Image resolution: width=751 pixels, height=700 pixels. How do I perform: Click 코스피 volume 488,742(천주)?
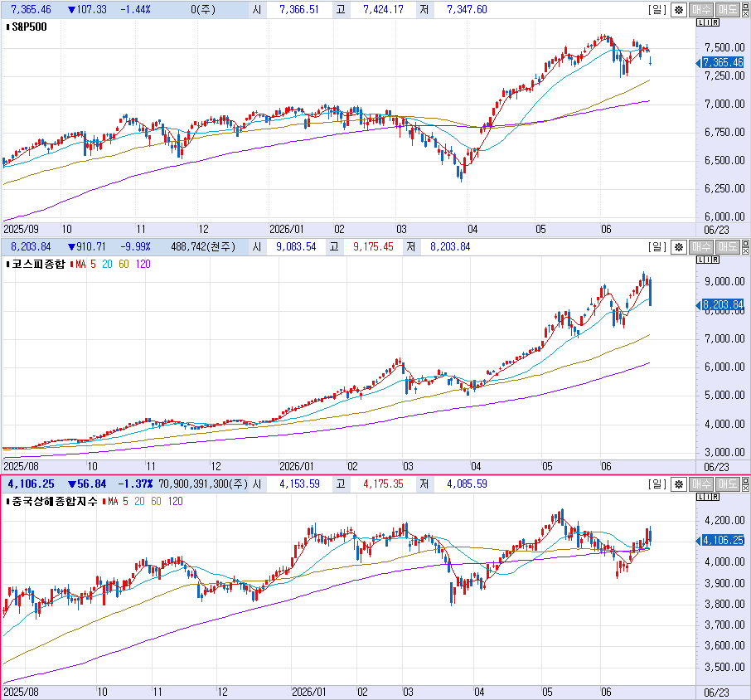[x=203, y=247]
